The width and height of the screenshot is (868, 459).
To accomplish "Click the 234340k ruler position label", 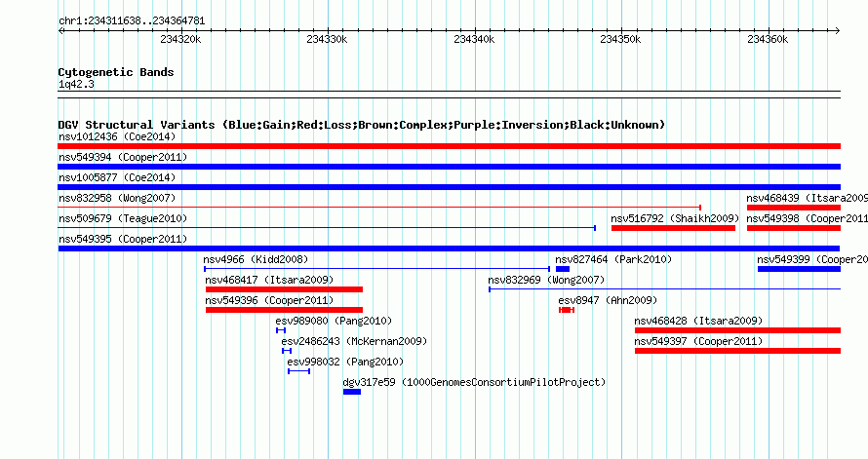I will 474,39.
